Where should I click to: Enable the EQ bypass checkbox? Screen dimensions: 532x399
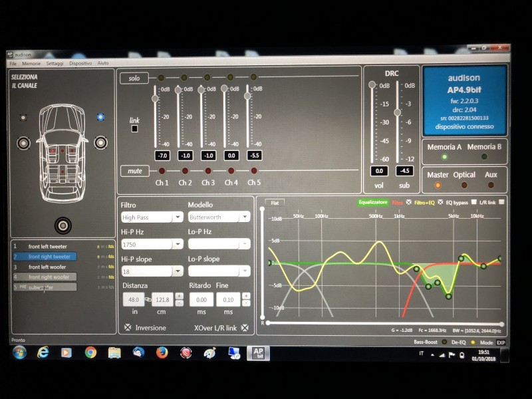tap(474, 202)
